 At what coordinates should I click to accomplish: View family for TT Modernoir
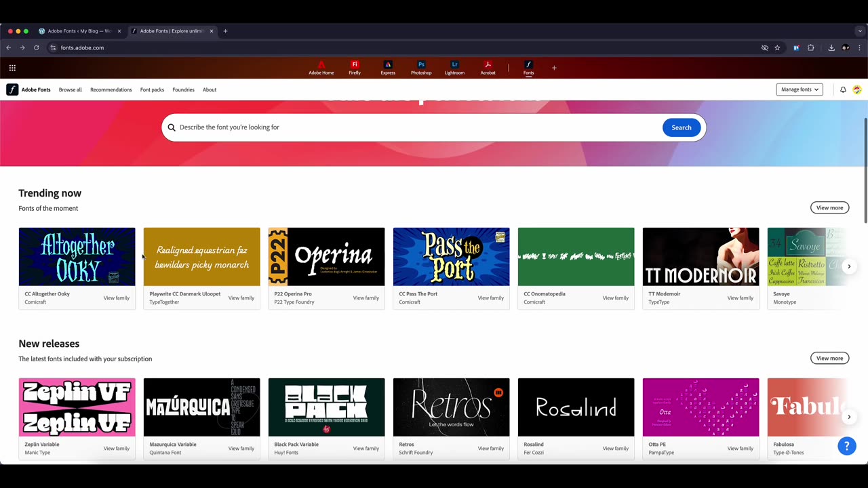741,298
